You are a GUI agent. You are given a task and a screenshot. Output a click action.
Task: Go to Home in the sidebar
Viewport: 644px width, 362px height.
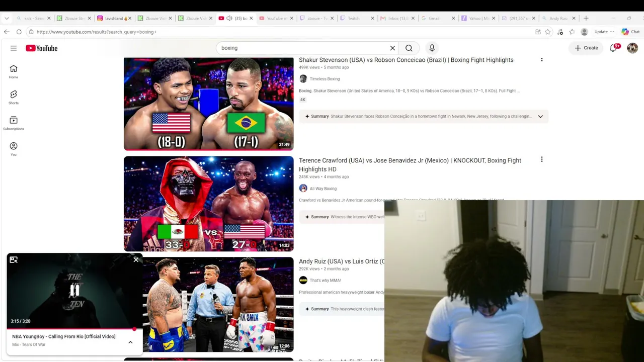[x=14, y=72]
